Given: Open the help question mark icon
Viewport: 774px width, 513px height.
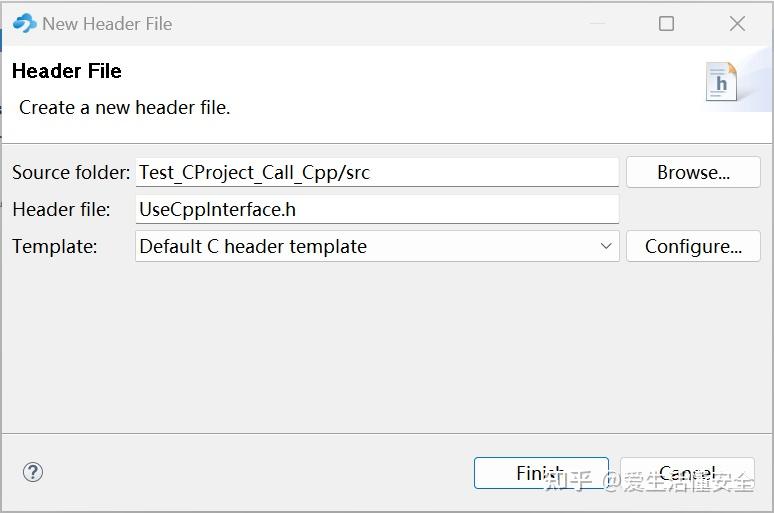Looking at the screenshot, I should [x=33, y=472].
